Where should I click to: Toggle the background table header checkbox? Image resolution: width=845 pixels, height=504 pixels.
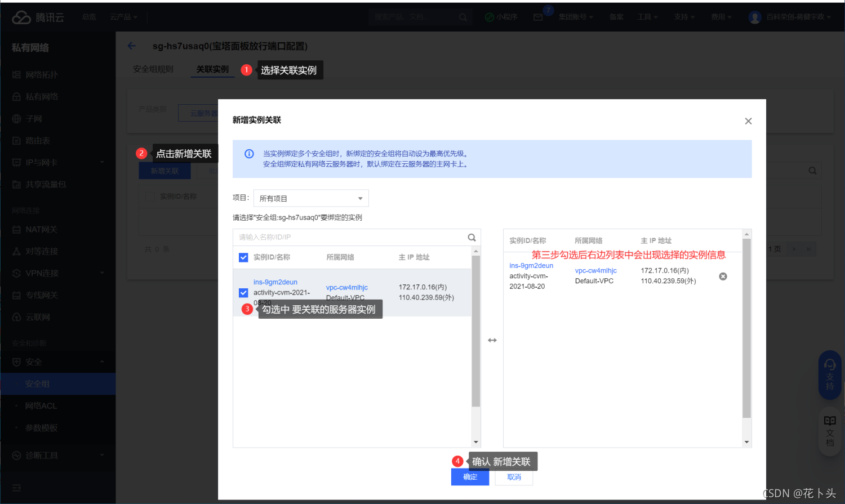click(x=150, y=197)
